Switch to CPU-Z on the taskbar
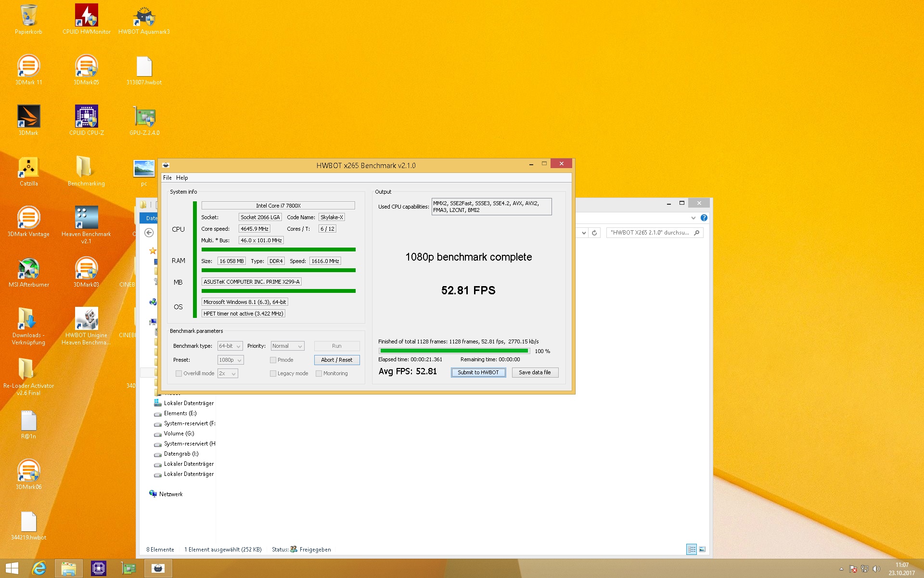The image size is (924, 578). [x=98, y=568]
